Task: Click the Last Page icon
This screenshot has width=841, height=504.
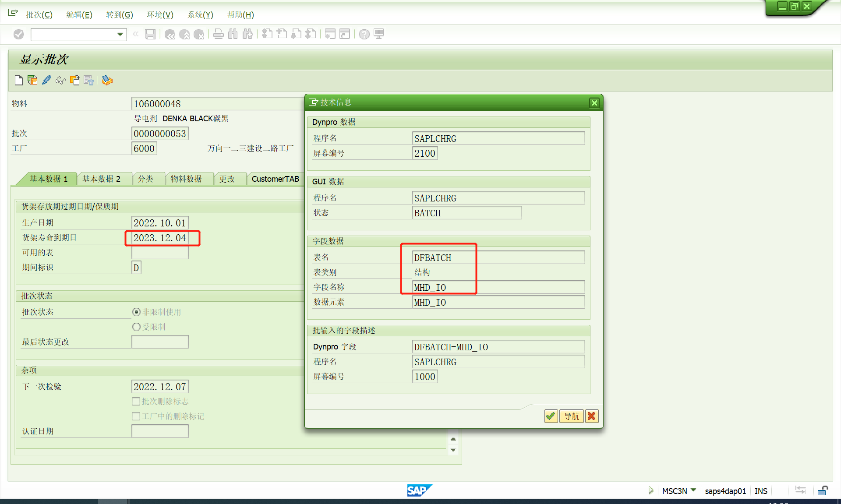Action: tap(311, 34)
